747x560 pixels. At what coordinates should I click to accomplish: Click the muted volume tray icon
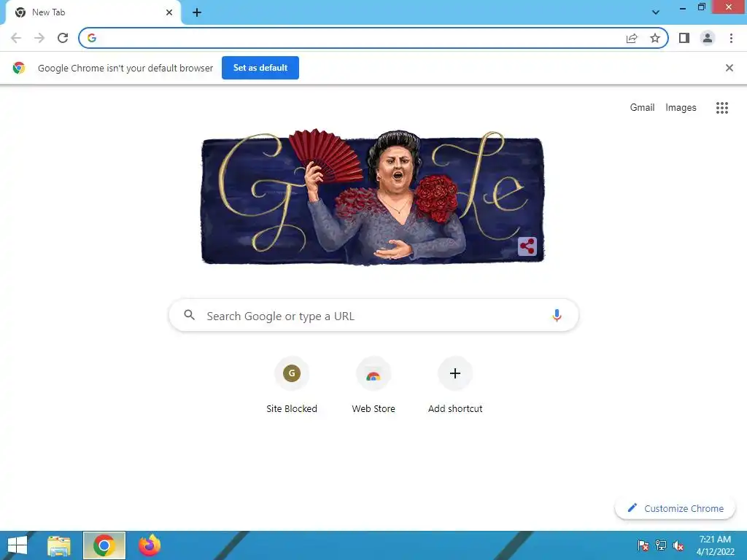coord(678,545)
